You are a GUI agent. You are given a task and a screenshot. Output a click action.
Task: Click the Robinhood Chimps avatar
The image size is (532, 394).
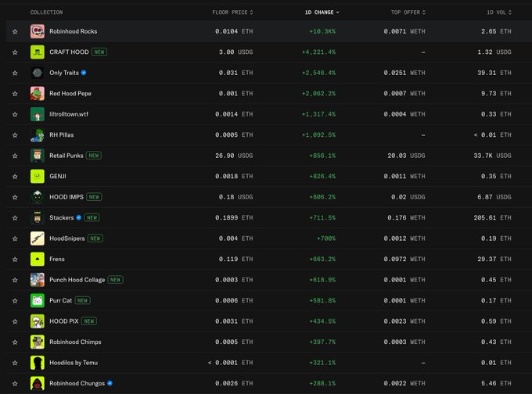[x=38, y=342]
